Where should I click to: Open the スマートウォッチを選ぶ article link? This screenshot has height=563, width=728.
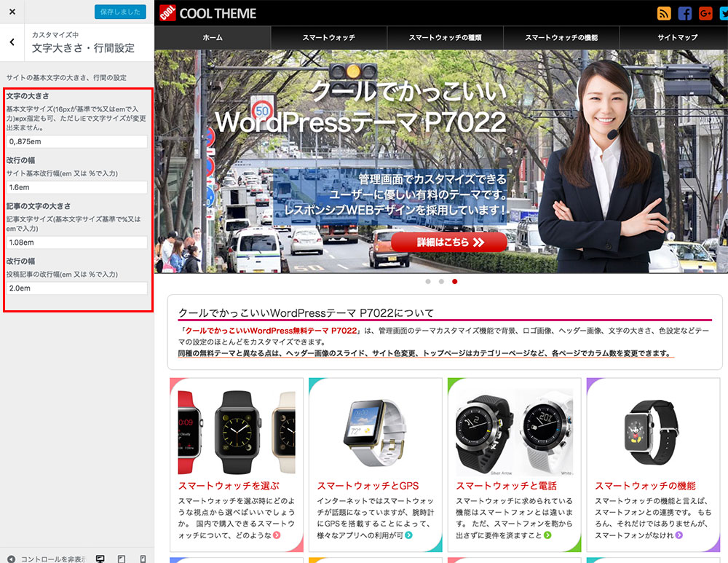click(x=229, y=486)
